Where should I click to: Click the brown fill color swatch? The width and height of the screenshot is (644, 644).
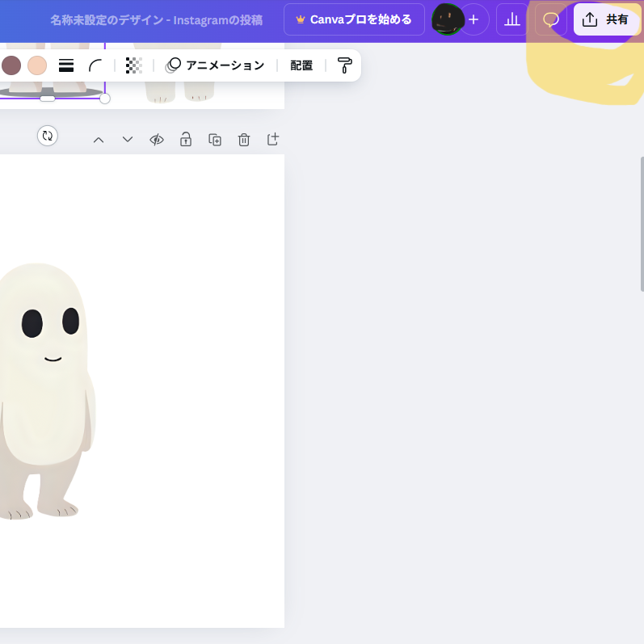click(x=11, y=65)
